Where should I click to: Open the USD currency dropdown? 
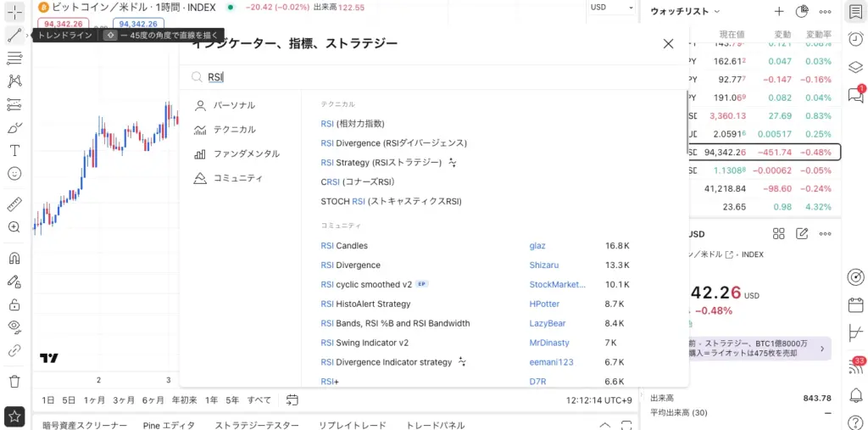(611, 7)
